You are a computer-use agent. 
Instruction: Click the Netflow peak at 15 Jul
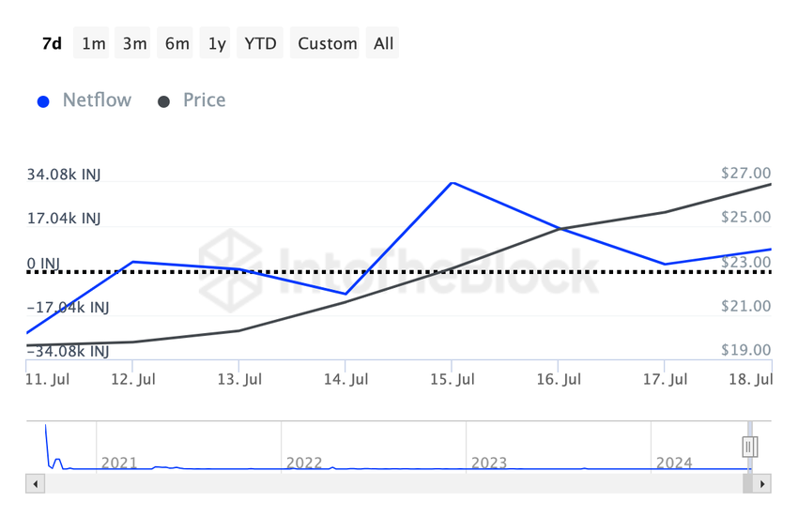click(x=452, y=182)
